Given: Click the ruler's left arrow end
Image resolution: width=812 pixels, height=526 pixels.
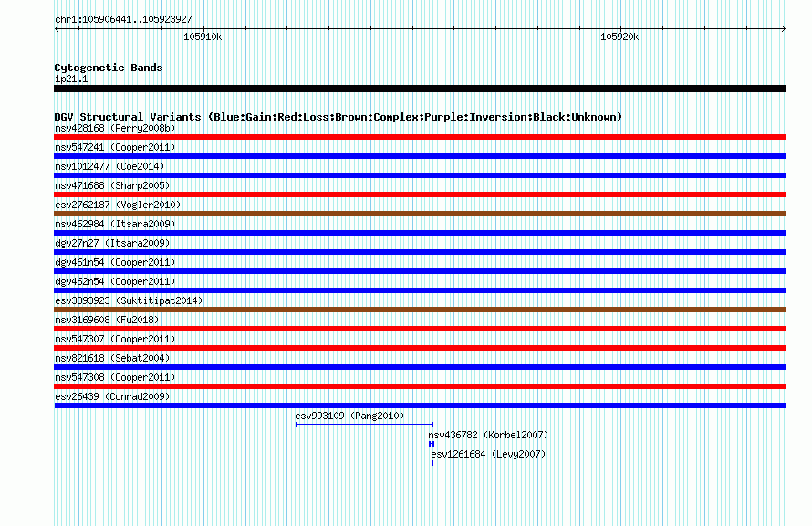Looking at the screenshot, I should [x=57, y=28].
